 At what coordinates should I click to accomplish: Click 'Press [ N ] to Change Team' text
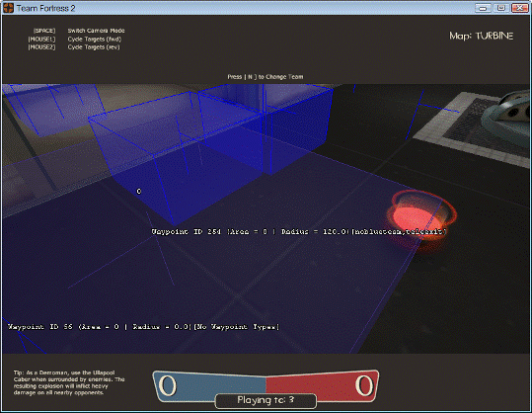tap(266, 77)
